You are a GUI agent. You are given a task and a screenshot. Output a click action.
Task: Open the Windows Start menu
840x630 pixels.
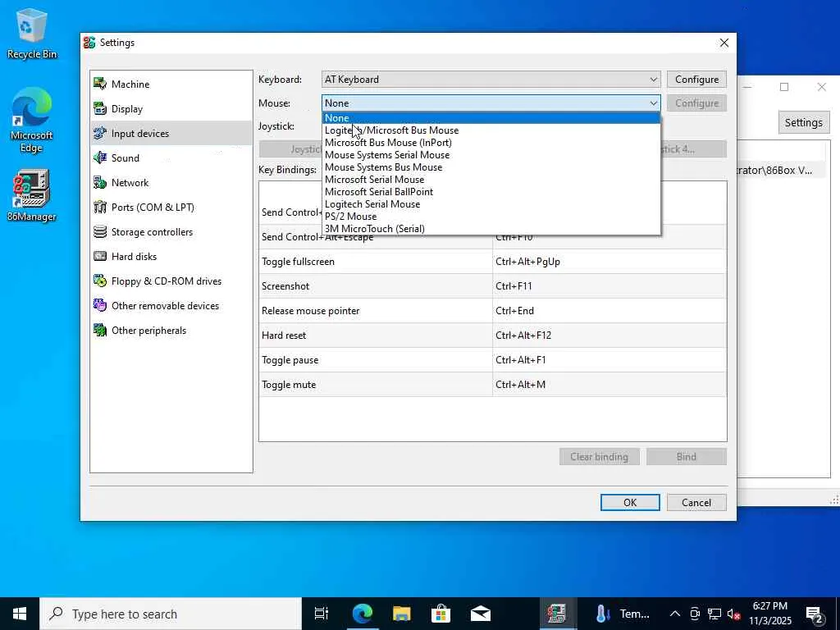click(x=20, y=614)
